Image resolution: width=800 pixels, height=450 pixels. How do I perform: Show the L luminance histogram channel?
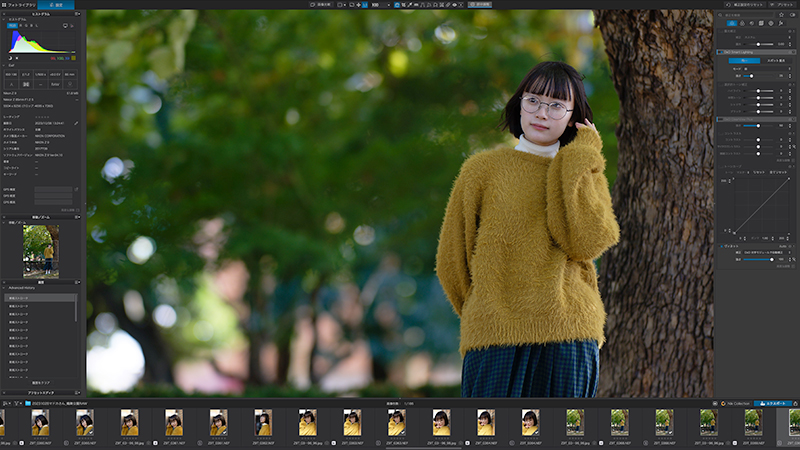click(37, 26)
